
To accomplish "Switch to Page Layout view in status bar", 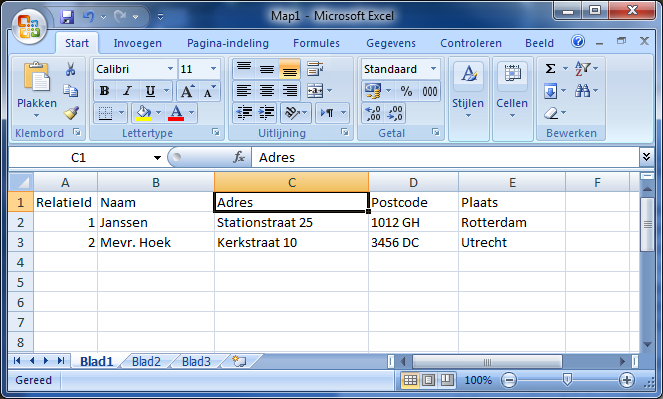I will (428, 380).
